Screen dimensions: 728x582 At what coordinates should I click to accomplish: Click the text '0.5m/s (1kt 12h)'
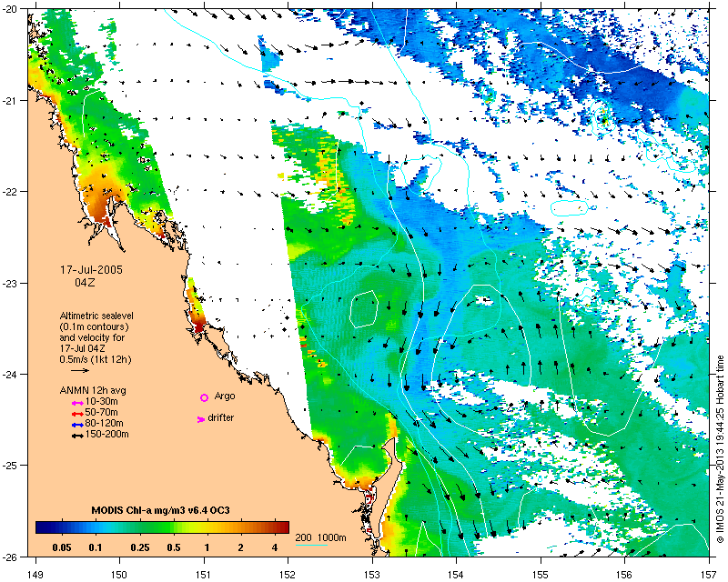[x=96, y=359]
